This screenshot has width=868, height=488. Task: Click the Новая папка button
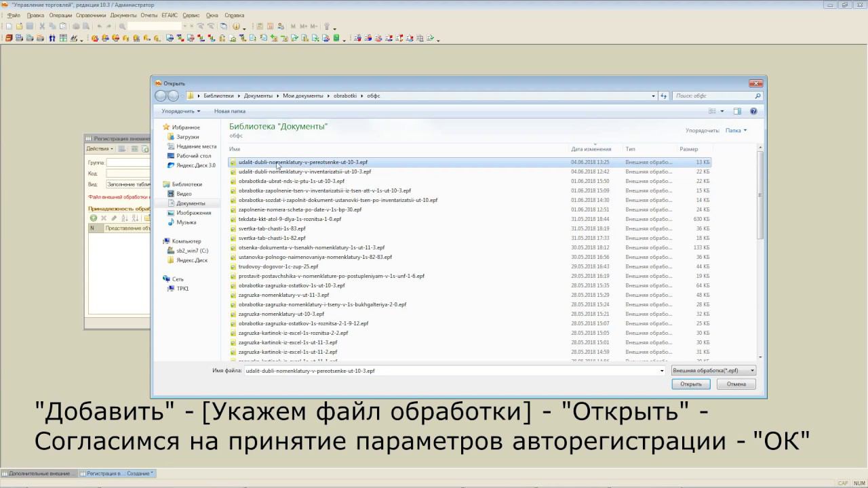230,111
